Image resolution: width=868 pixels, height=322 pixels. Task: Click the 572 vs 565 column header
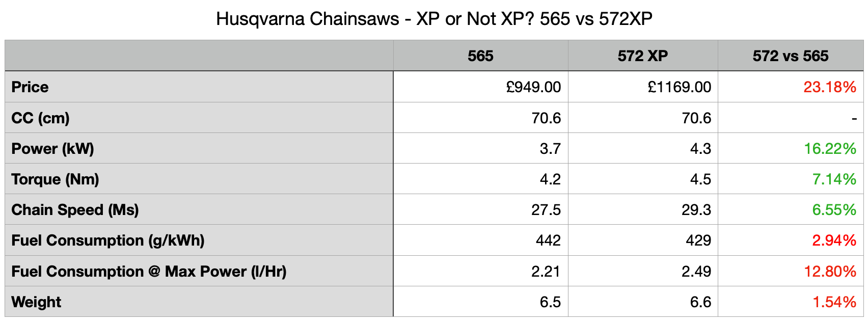pyautogui.click(x=790, y=56)
